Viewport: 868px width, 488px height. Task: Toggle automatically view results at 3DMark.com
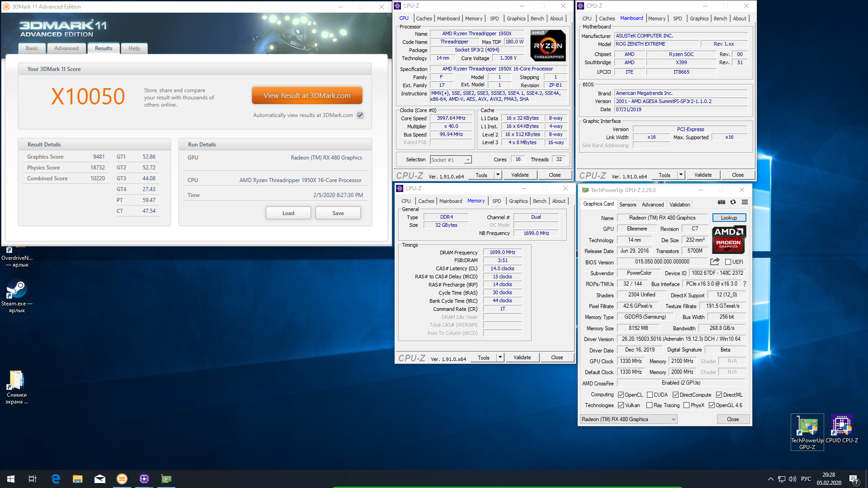tap(360, 115)
